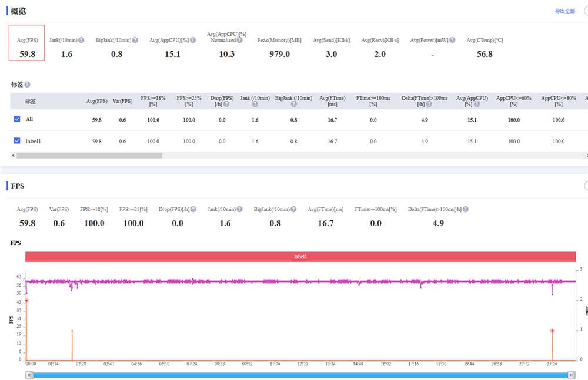The height and width of the screenshot is (380, 588).
Task: Show help for the 标签 section
Action: click(28, 85)
